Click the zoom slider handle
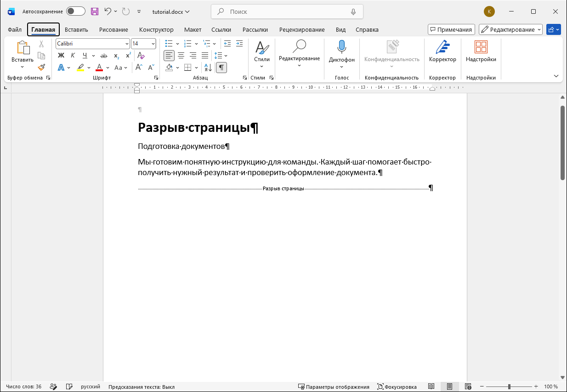The height and width of the screenshot is (392, 567). (x=509, y=386)
